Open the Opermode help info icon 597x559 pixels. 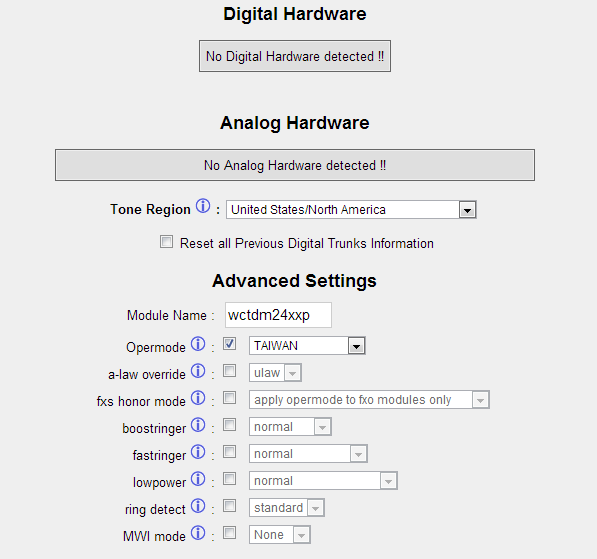(x=198, y=344)
